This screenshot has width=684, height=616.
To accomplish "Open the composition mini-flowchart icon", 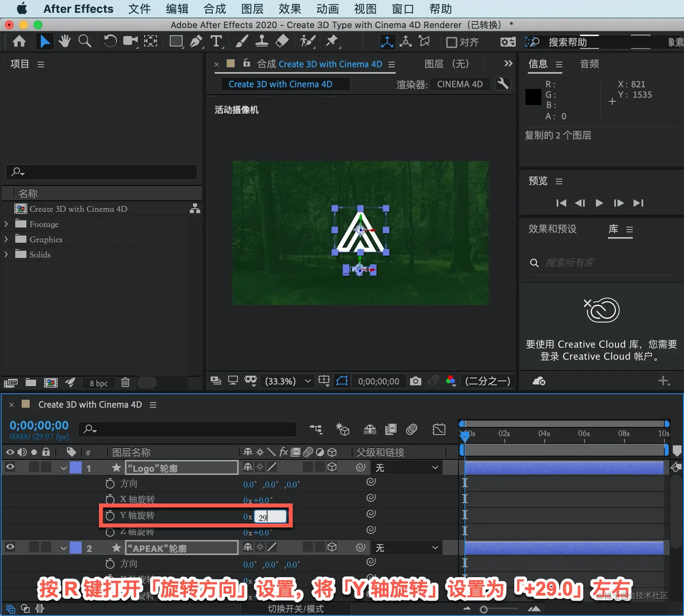I will [316, 429].
